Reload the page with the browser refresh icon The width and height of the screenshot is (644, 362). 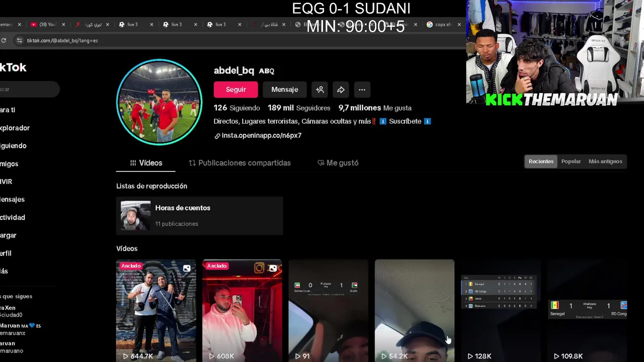[x=4, y=40]
